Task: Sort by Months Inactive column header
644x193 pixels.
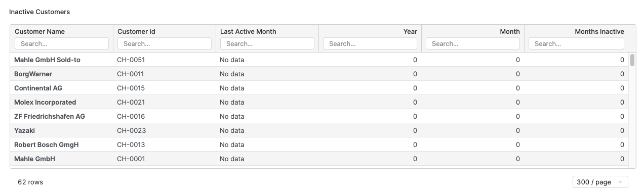Action: (x=599, y=31)
